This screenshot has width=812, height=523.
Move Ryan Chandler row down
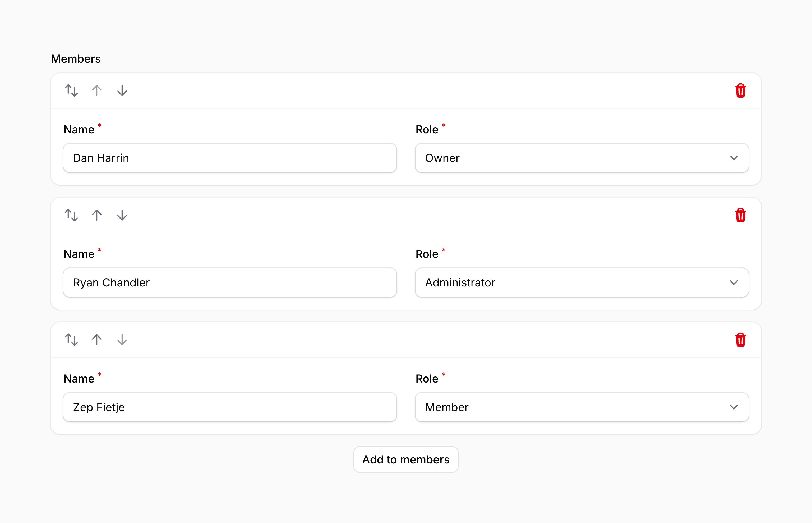122,215
